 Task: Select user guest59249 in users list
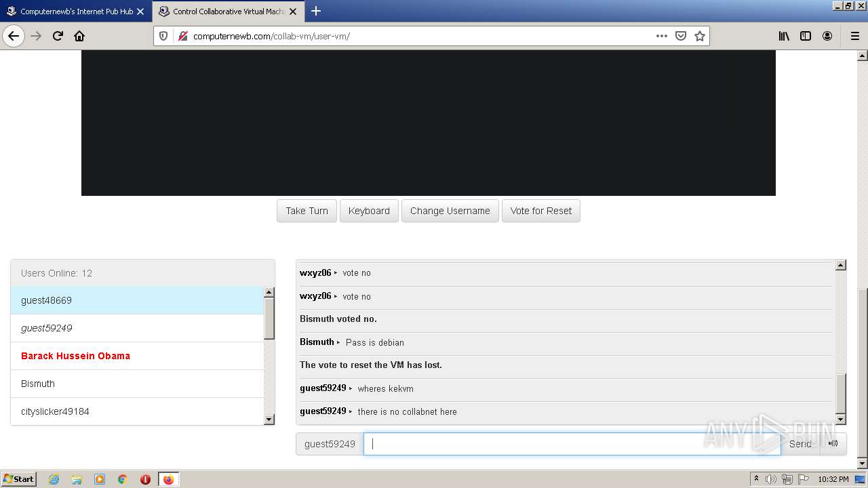point(137,328)
